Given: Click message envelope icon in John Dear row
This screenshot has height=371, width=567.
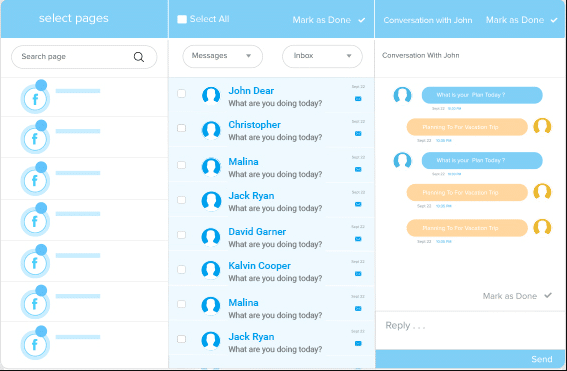Looking at the screenshot, I should pos(358,99).
